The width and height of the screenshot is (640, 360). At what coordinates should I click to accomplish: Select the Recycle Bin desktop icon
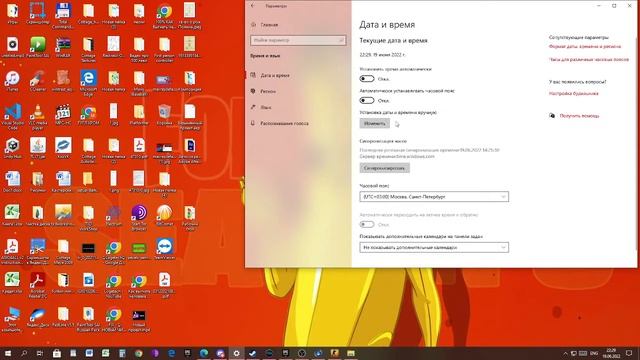point(164,115)
